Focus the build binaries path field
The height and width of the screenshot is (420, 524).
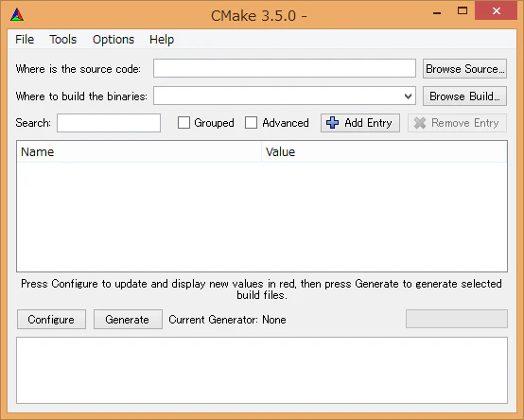[x=285, y=96]
